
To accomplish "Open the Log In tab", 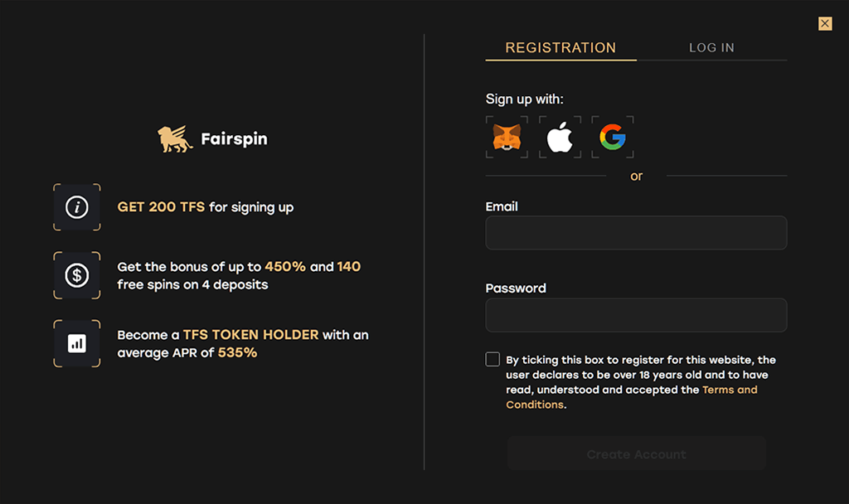I will click(711, 47).
